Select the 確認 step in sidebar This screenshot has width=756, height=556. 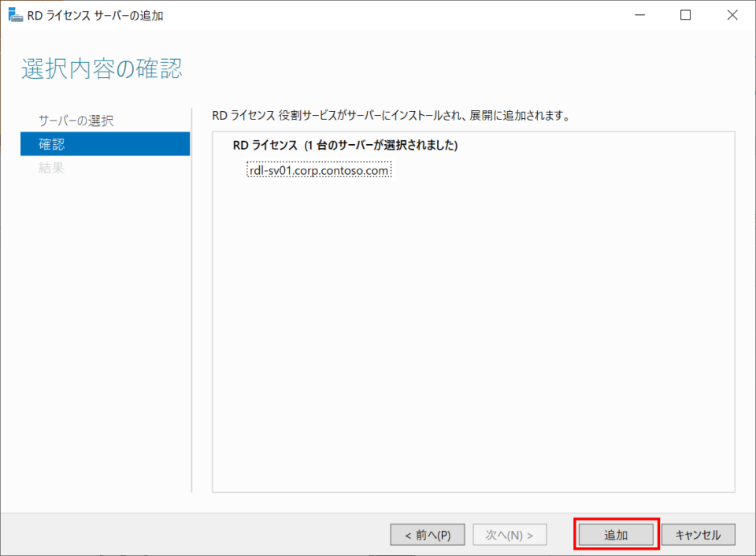pyautogui.click(x=105, y=143)
